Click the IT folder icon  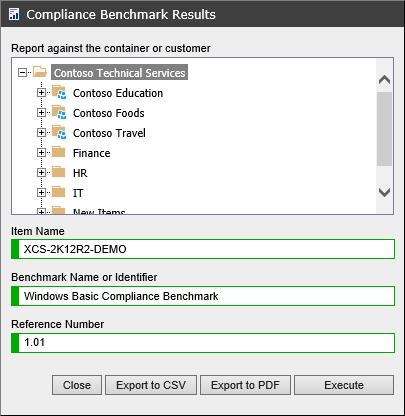pos(59,192)
